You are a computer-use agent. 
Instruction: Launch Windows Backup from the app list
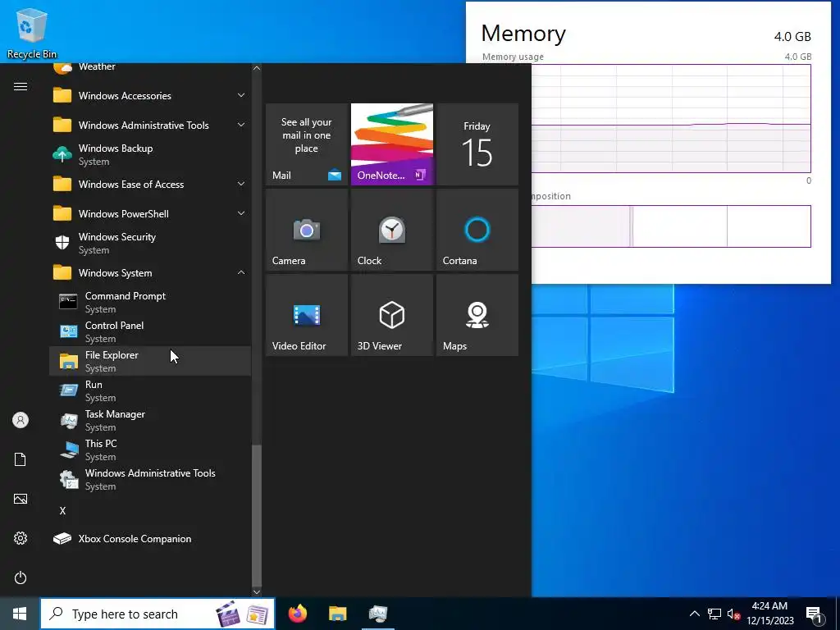[150, 155]
